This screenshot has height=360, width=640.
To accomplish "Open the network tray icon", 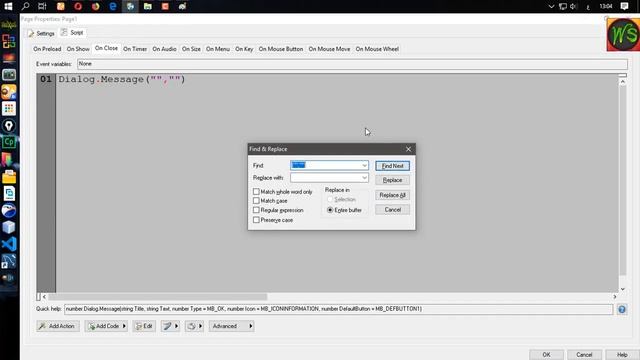I will pyautogui.click(x=563, y=6).
